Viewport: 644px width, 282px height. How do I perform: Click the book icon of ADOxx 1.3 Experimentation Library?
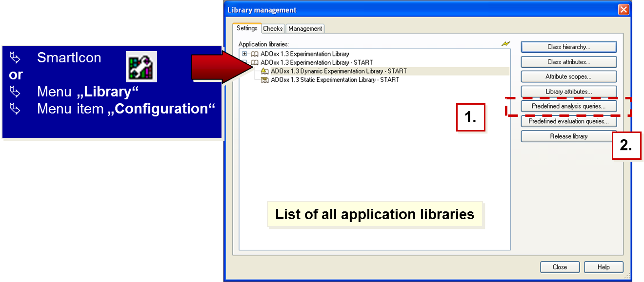(255, 54)
